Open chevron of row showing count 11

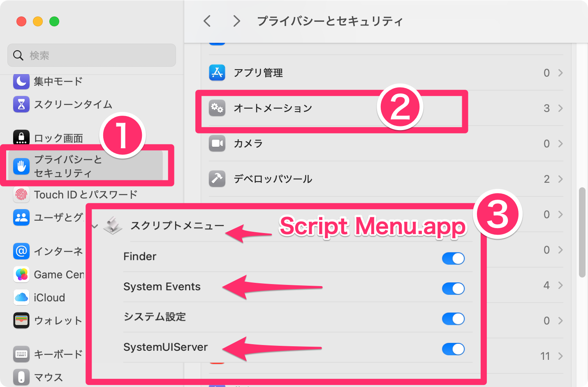[560, 356]
